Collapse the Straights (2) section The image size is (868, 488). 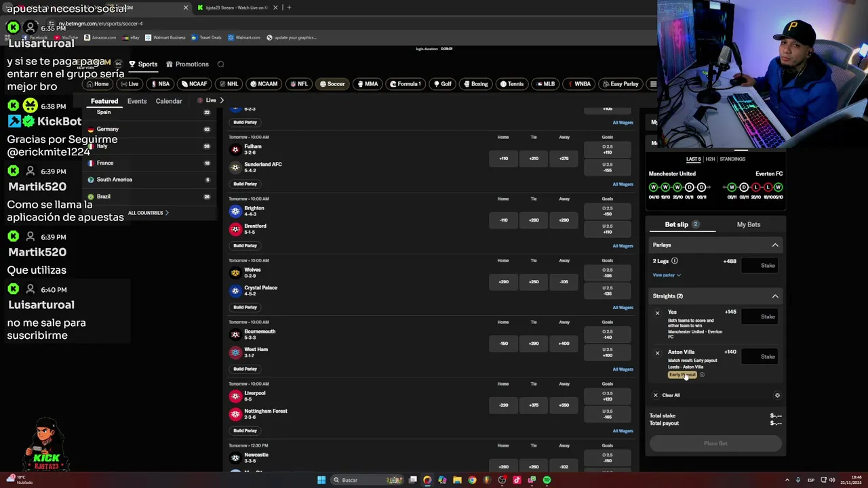775,296
